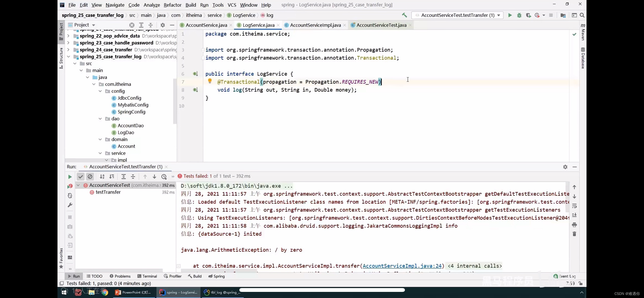Click the Print icon beside the console output

click(574, 225)
